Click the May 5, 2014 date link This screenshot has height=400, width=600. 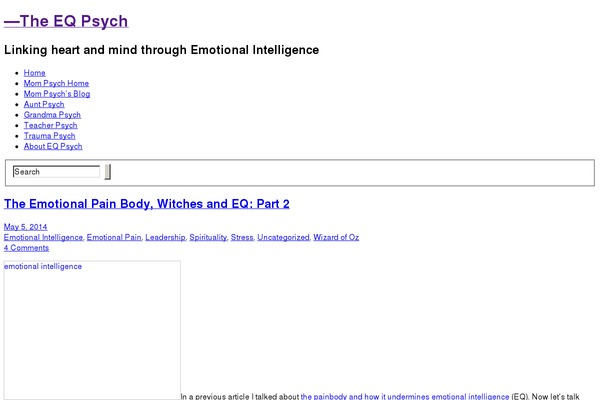26,227
